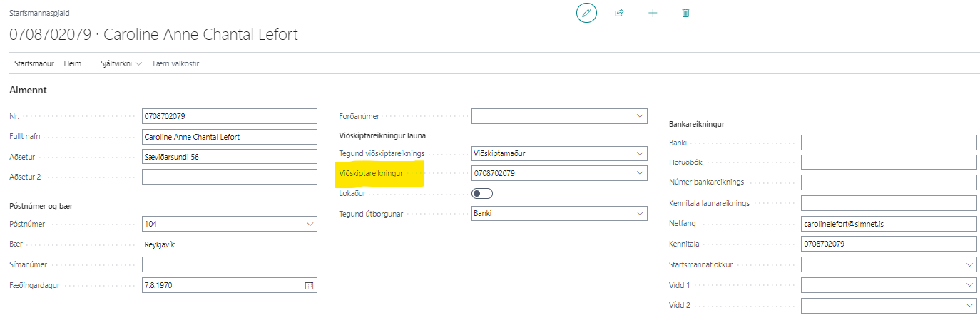Open the calendar picker for Fæðingardagur
Viewport: 980px width, 325px height.
[x=309, y=285]
